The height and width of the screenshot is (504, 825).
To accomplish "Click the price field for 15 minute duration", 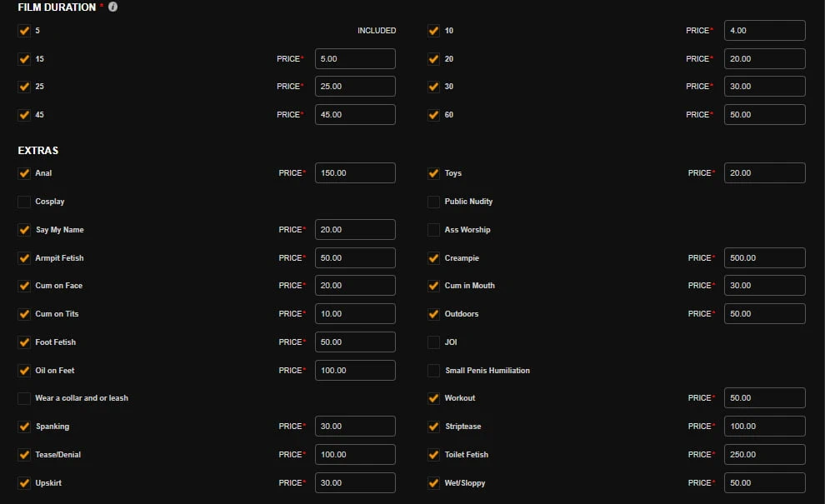I will click(x=355, y=59).
